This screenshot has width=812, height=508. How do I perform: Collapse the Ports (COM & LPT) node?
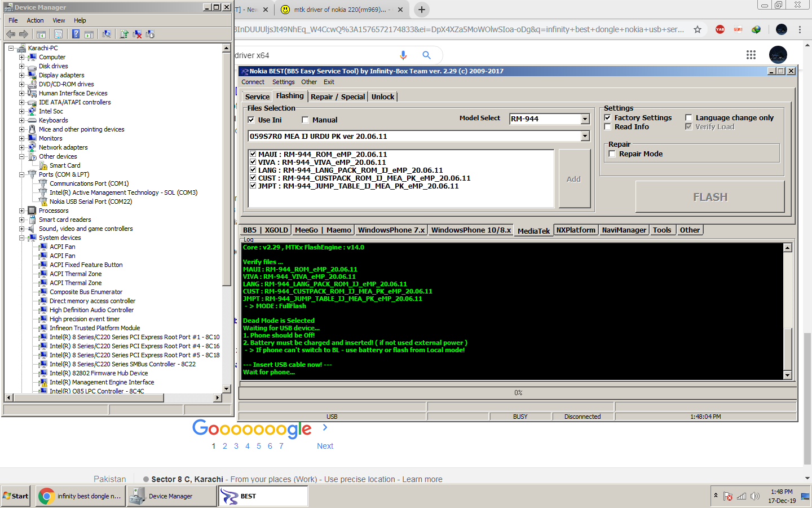point(21,174)
